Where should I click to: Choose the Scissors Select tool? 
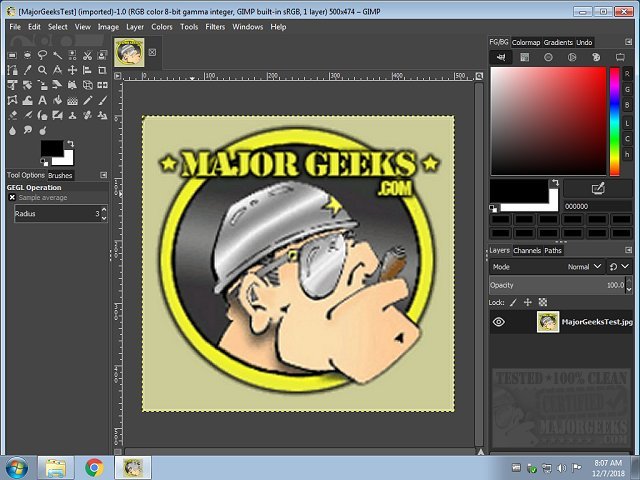pyautogui.click(x=87, y=55)
